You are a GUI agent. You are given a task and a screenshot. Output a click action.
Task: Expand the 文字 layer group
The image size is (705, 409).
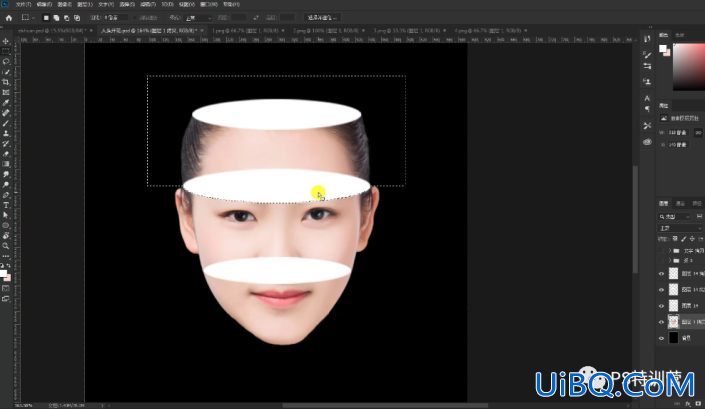tap(669, 250)
